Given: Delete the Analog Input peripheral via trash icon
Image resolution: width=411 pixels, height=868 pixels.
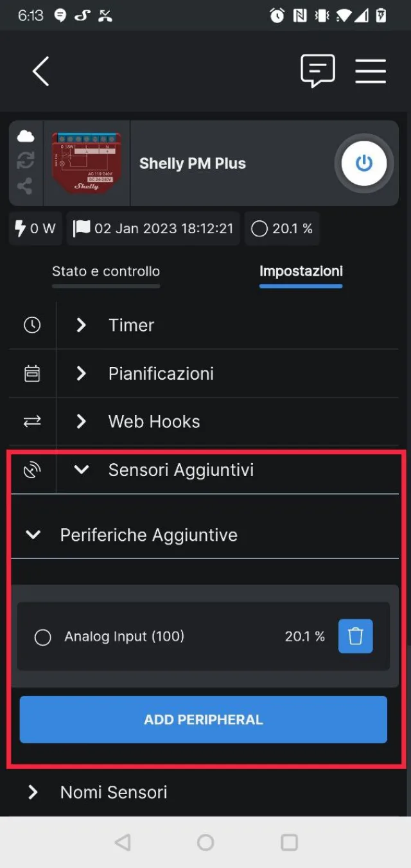Looking at the screenshot, I should pyautogui.click(x=355, y=636).
